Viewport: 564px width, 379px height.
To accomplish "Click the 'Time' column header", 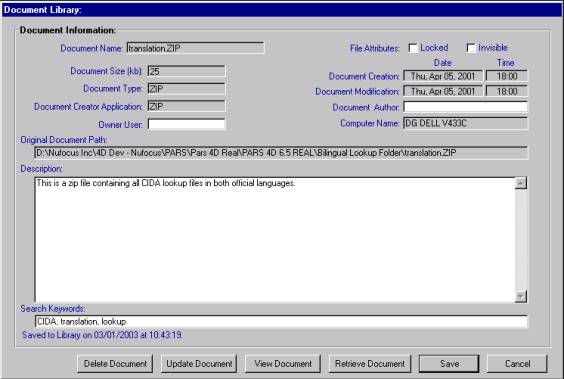I will (505, 63).
